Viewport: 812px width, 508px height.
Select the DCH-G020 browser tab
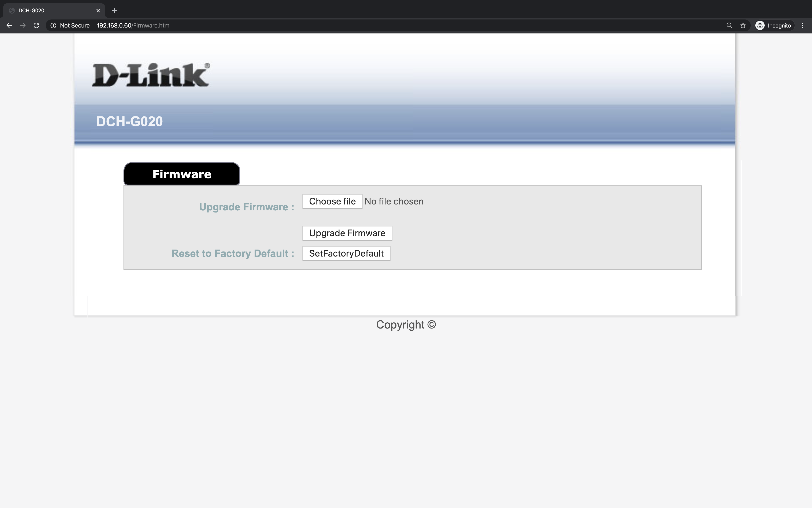click(54, 10)
